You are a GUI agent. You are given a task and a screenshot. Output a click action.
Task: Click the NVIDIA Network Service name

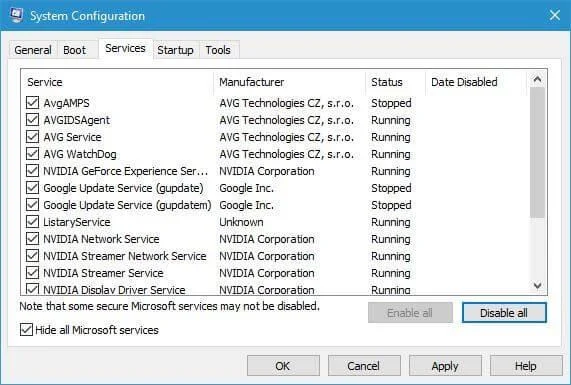pos(101,239)
